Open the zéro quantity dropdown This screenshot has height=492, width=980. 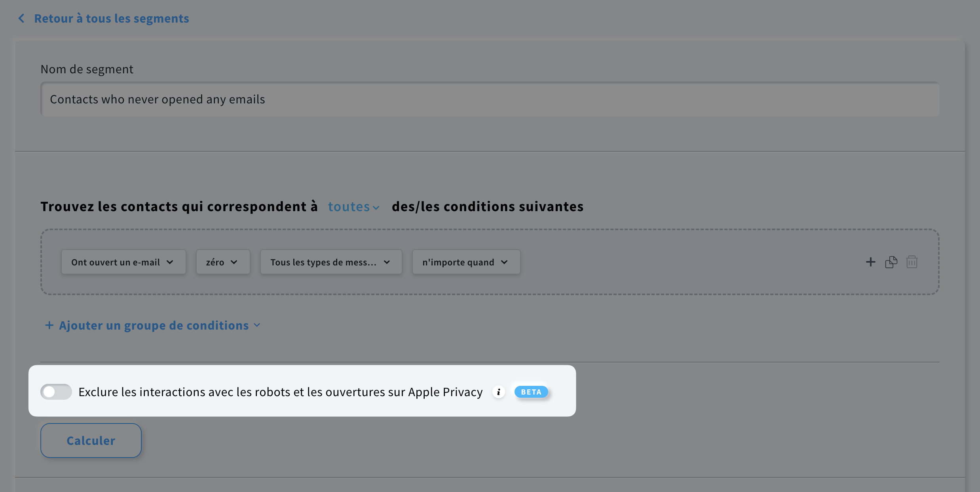click(x=222, y=262)
